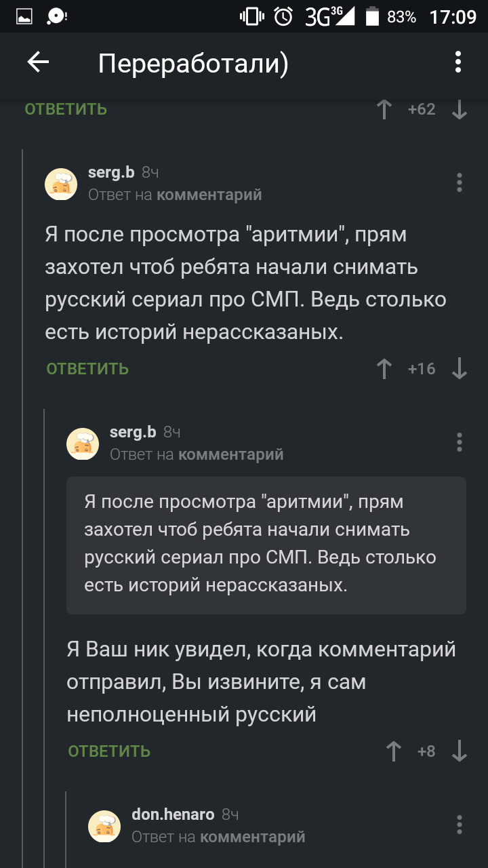Tap the battery indicator in the status bar
488x868 pixels.
(372, 17)
